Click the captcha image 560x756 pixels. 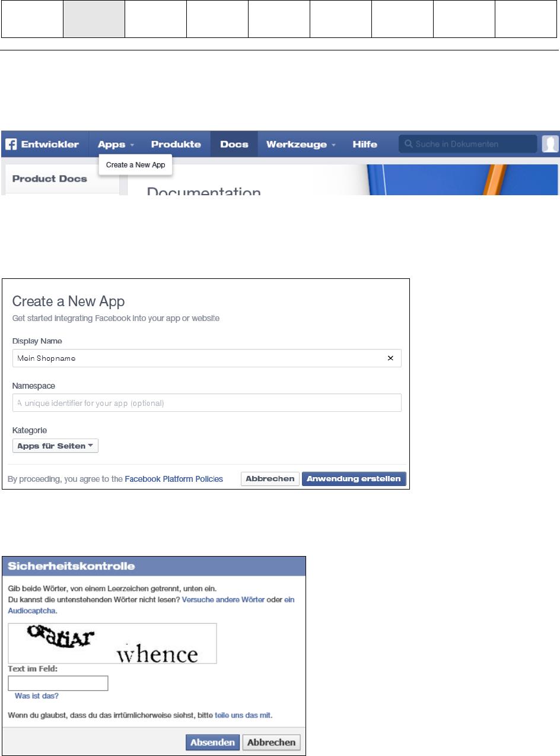[x=113, y=643]
